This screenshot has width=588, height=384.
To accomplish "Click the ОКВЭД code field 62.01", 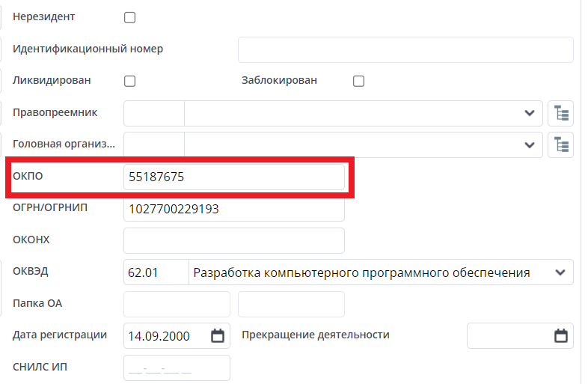I will pyautogui.click(x=156, y=272).
